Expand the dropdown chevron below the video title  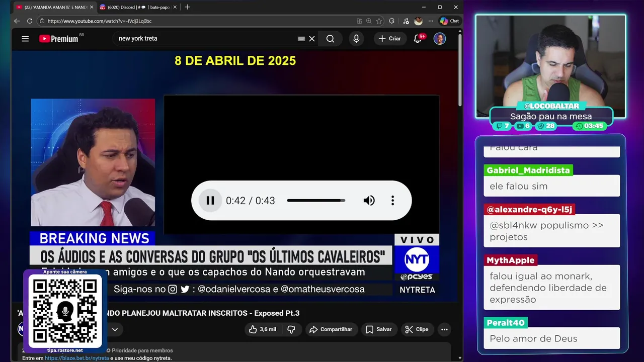[115, 330]
